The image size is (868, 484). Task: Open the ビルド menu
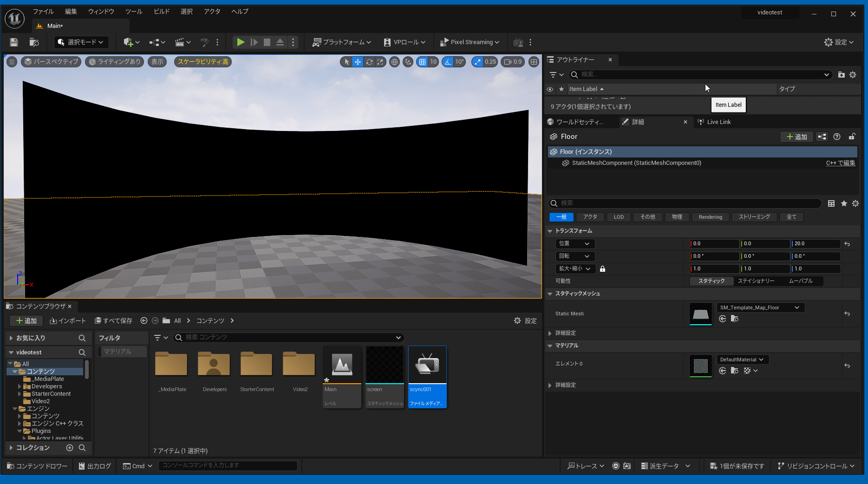162,12
